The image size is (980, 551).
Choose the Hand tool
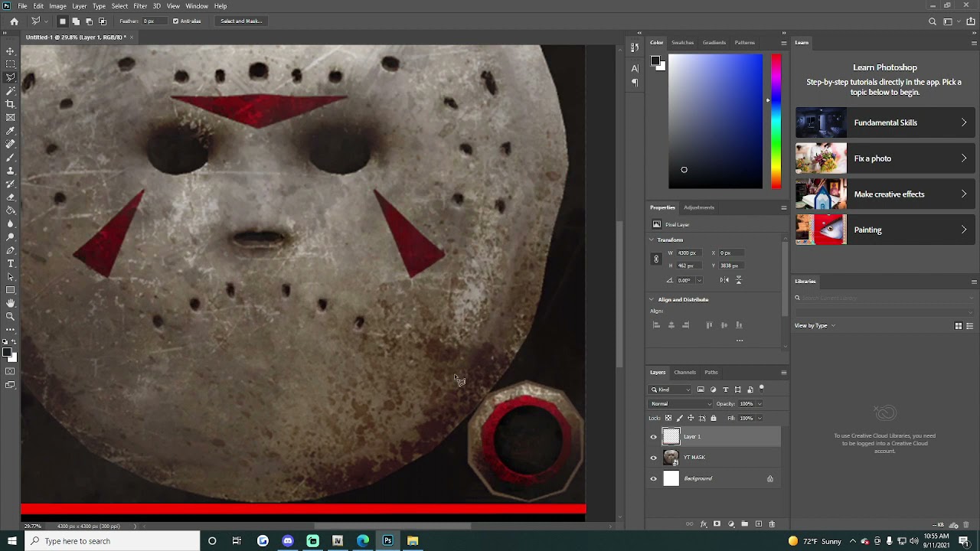[11, 303]
